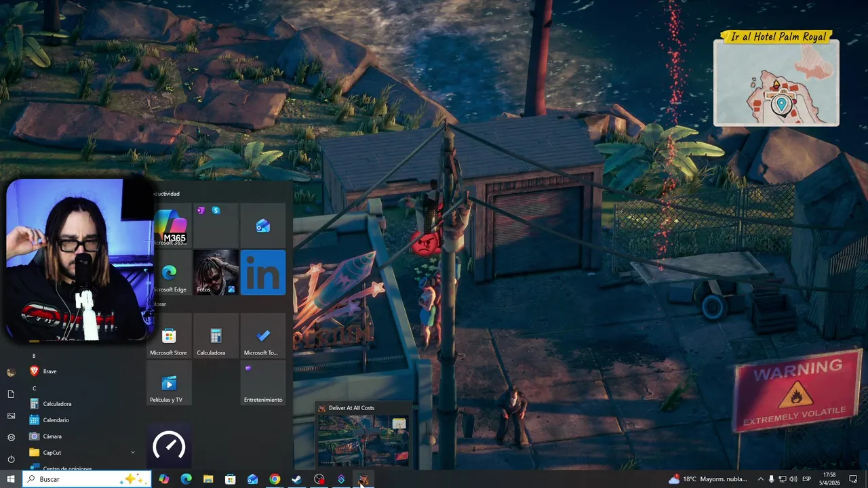Open Cámara in the app list

(81, 436)
